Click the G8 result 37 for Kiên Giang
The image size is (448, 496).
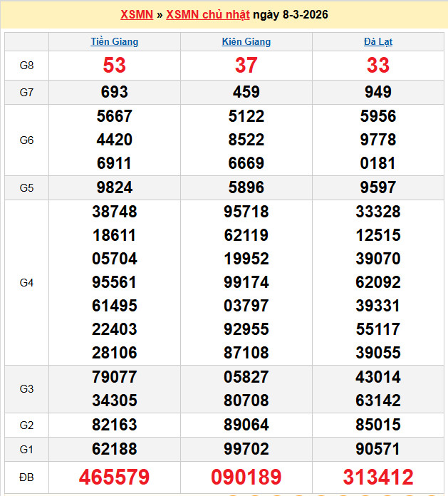tap(246, 66)
